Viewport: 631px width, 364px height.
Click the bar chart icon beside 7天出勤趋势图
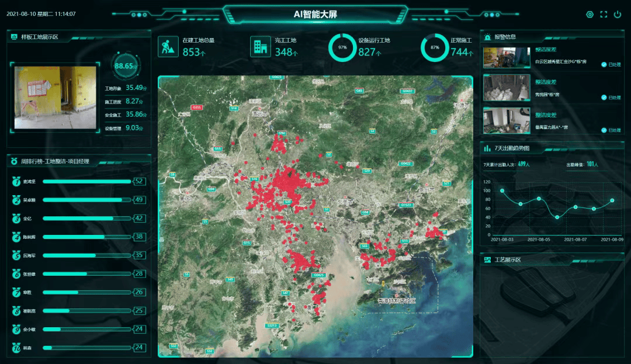487,148
